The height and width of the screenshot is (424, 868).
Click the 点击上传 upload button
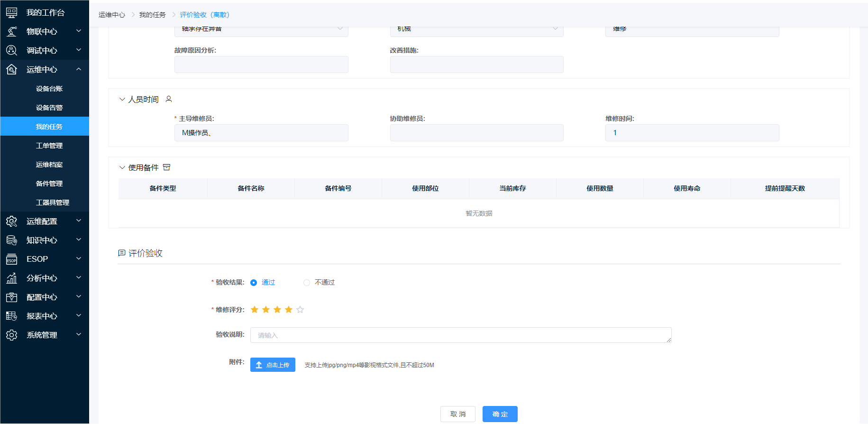click(x=273, y=365)
